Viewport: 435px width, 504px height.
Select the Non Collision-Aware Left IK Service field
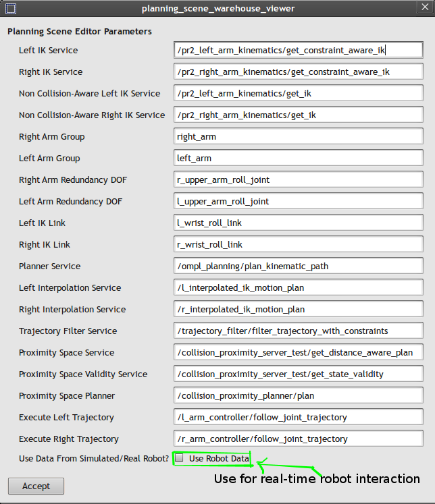298,94
